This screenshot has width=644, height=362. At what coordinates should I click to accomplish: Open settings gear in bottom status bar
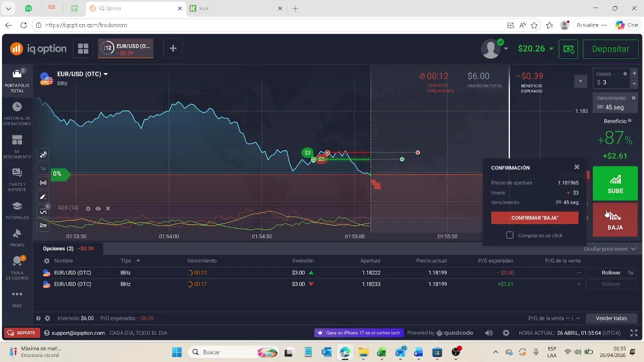[x=506, y=333]
